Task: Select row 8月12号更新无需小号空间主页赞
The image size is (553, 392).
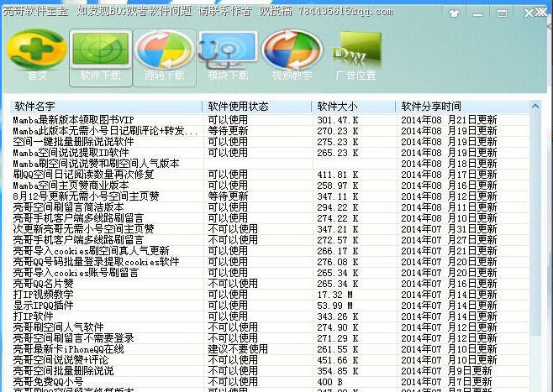Action: click(270, 196)
